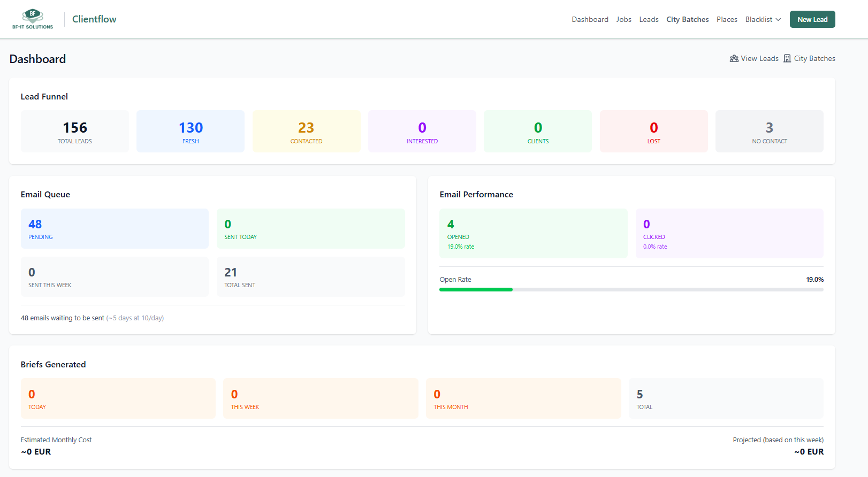This screenshot has height=477, width=868.
Task: Click the building icon beside City Batches
Action: (x=787, y=59)
